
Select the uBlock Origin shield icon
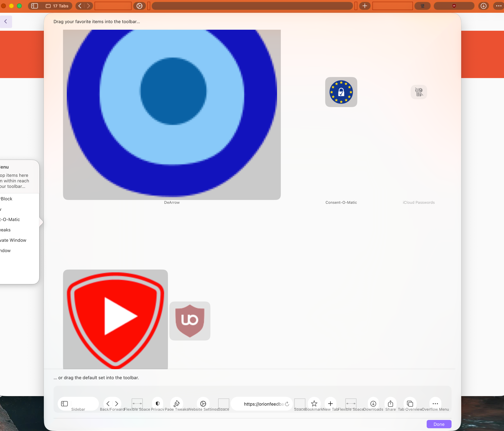click(x=190, y=321)
